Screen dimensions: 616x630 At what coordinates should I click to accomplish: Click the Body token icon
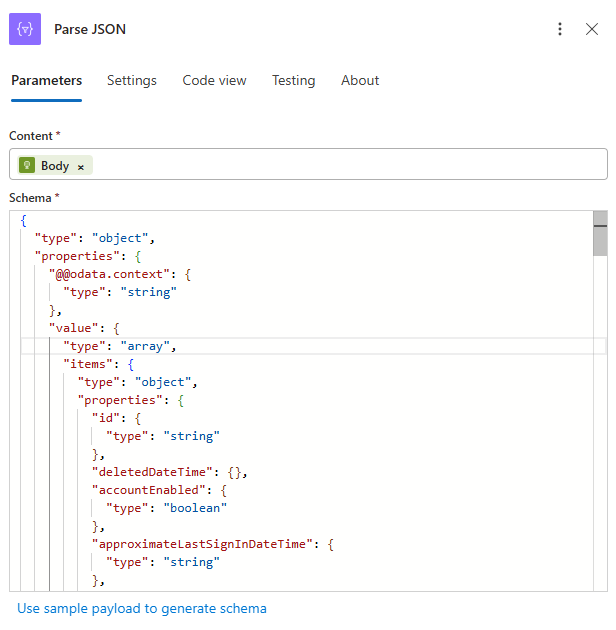[27, 165]
